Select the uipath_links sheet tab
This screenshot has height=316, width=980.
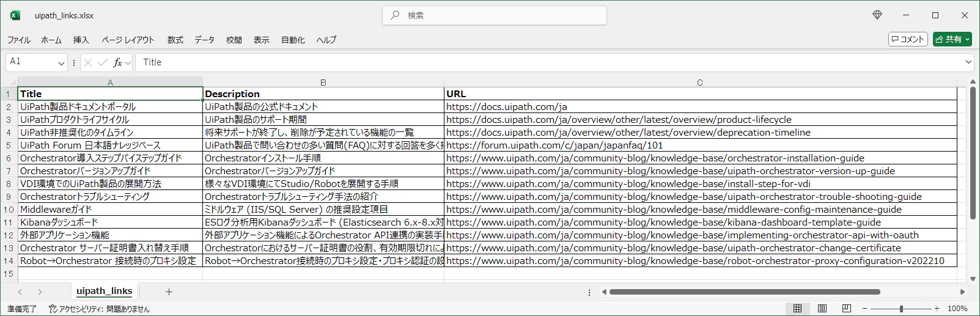[105, 292]
